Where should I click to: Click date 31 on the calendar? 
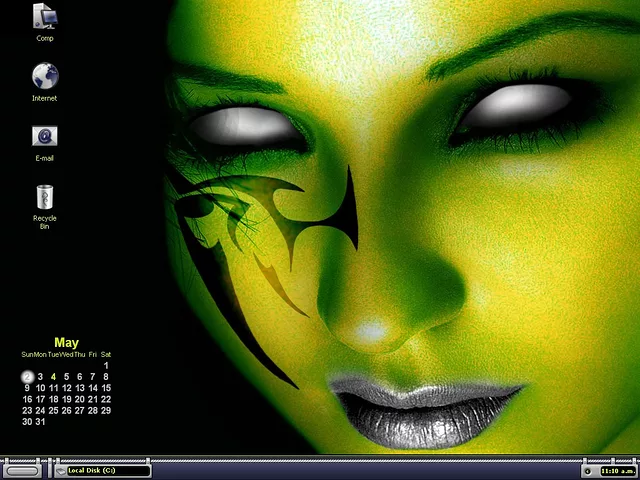(x=41, y=421)
